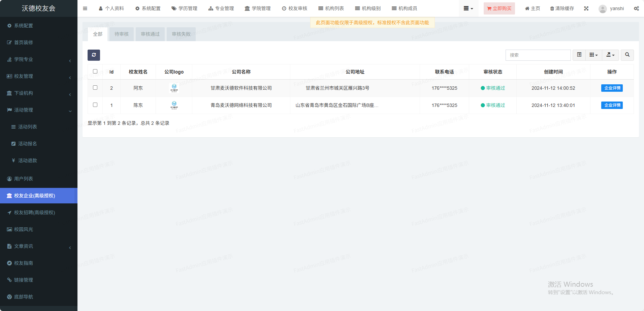Expand the 校友管理 sidebar menu
Image resolution: width=644 pixels, height=311 pixels.
(39, 76)
